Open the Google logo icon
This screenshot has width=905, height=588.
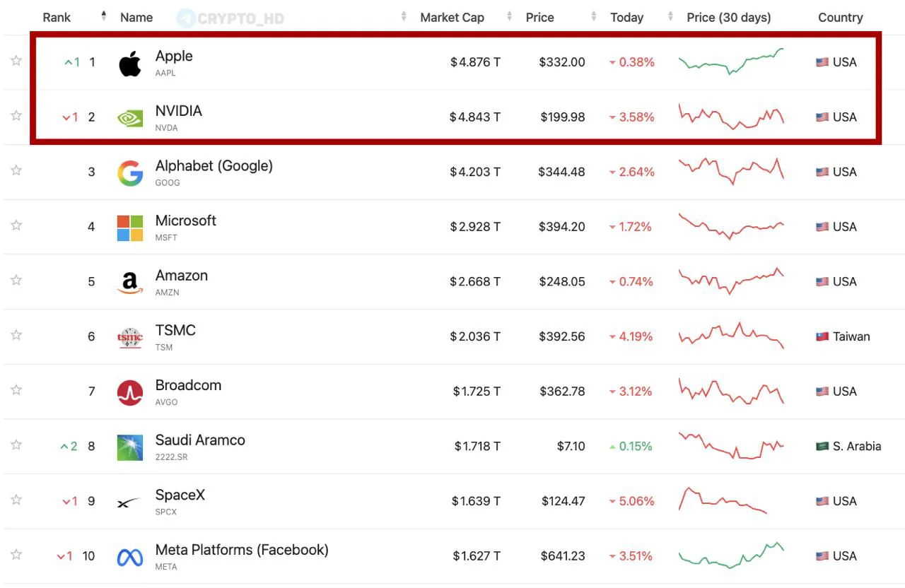coord(130,173)
